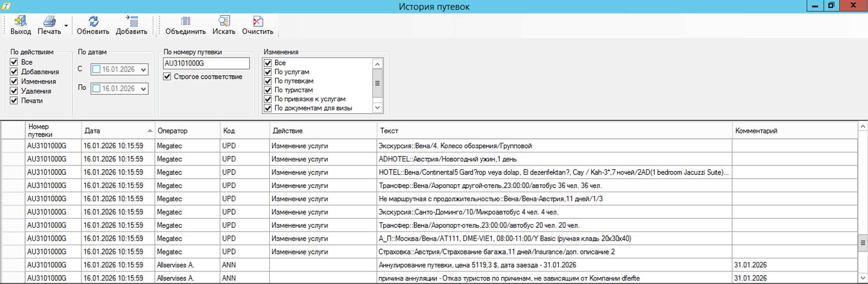Open the Печать dropdown arrow

(66, 26)
